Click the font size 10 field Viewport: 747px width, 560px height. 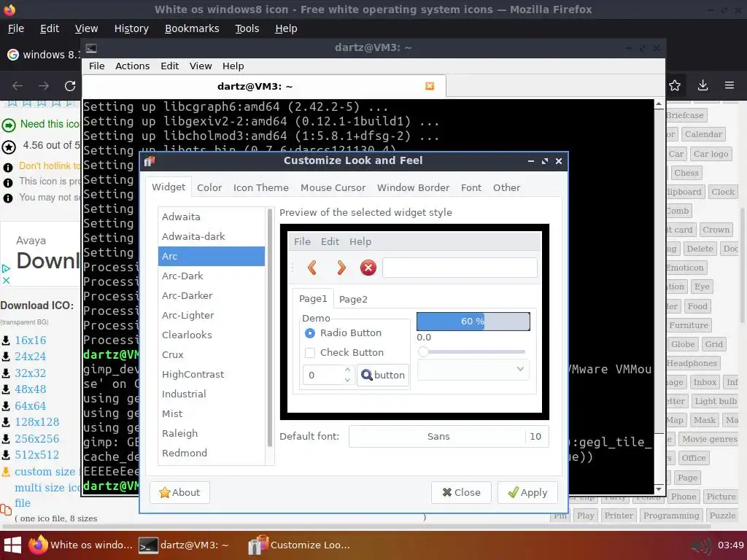(537, 436)
